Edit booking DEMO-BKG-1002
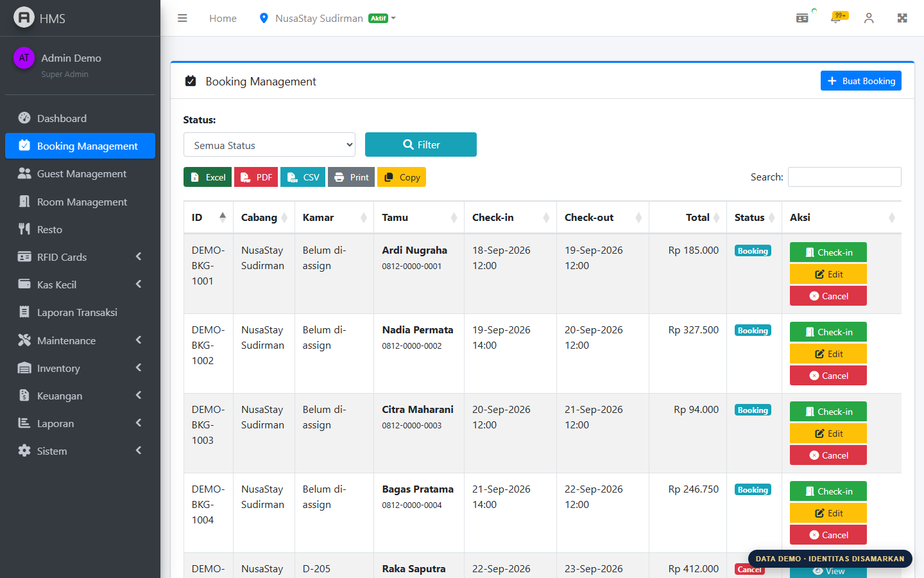Viewport: 924px width, 578px height. 828,354
